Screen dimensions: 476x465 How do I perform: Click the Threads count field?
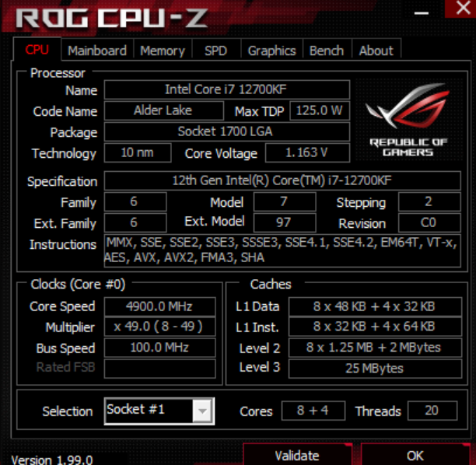point(432,411)
